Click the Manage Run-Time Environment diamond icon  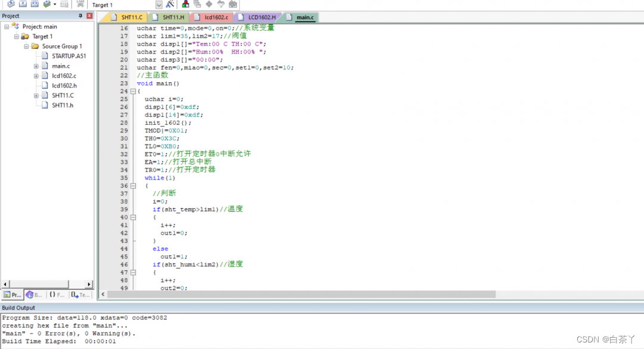tap(209, 4)
